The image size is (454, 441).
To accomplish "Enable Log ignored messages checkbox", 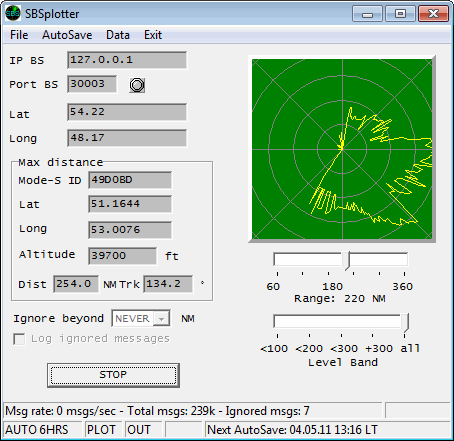I will [x=19, y=339].
